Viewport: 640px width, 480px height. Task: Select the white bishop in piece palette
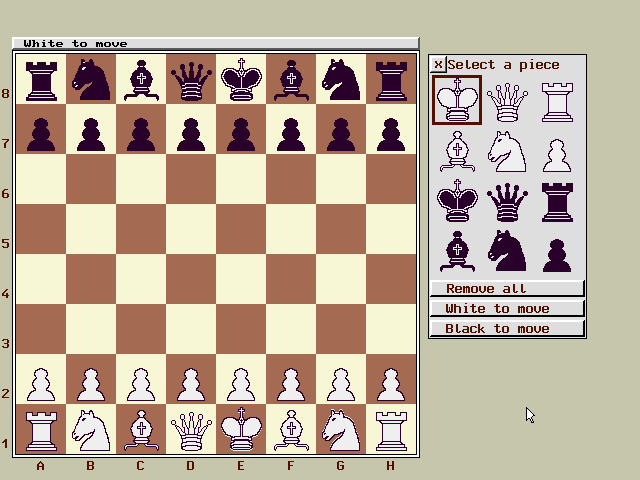pyautogui.click(x=457, y=151)
